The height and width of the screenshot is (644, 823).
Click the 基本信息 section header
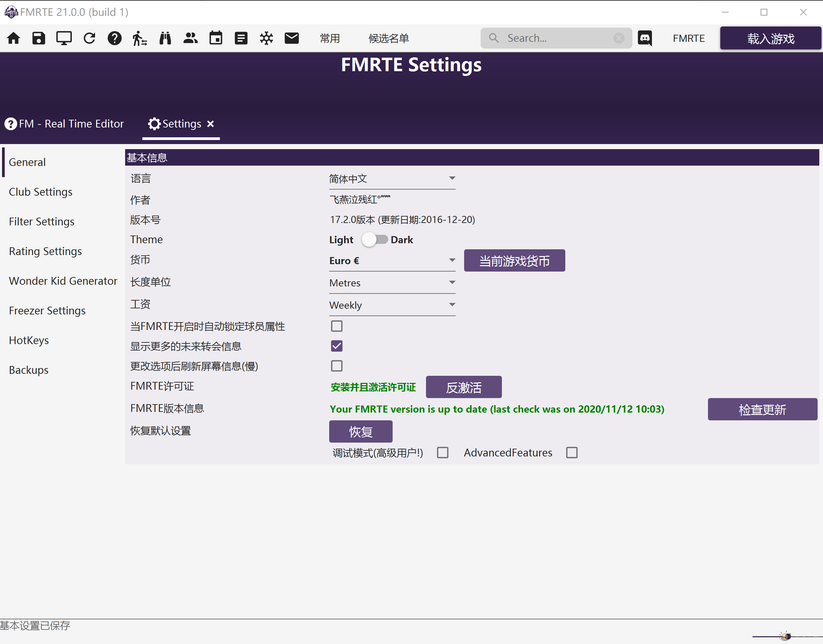tap(472, 158)
